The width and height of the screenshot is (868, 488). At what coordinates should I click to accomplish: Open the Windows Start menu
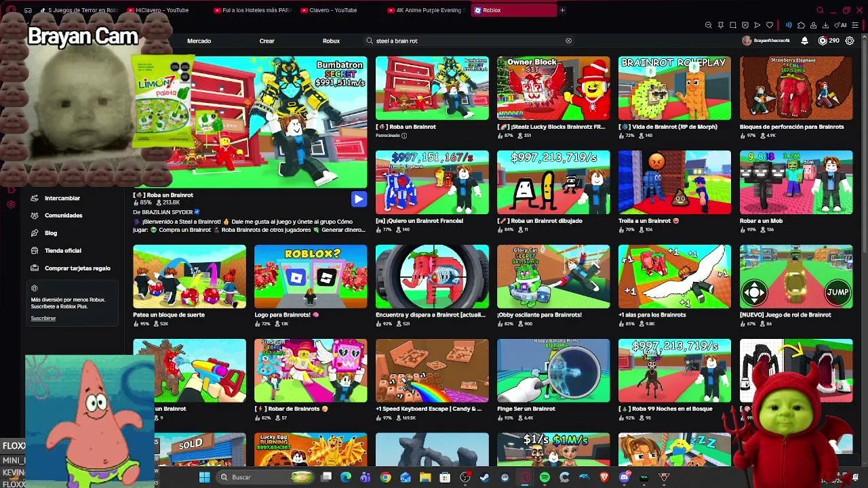tap(204, 477)
